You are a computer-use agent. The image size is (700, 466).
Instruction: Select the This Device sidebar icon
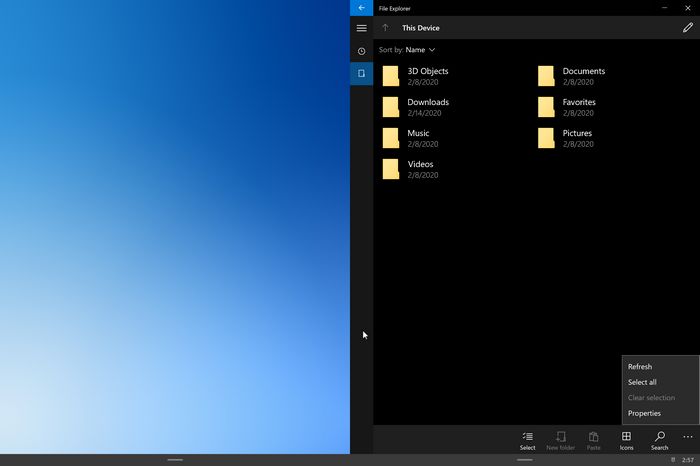point(361,74)
